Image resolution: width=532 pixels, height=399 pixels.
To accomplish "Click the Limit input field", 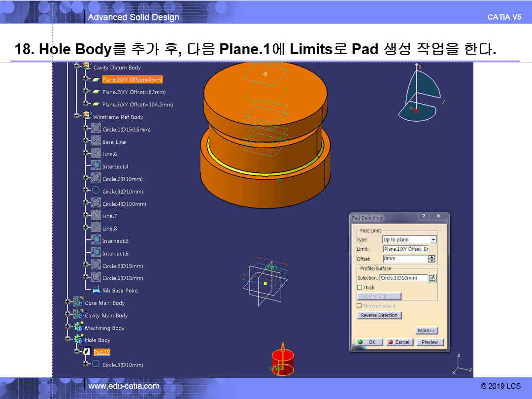I will 405,249.
